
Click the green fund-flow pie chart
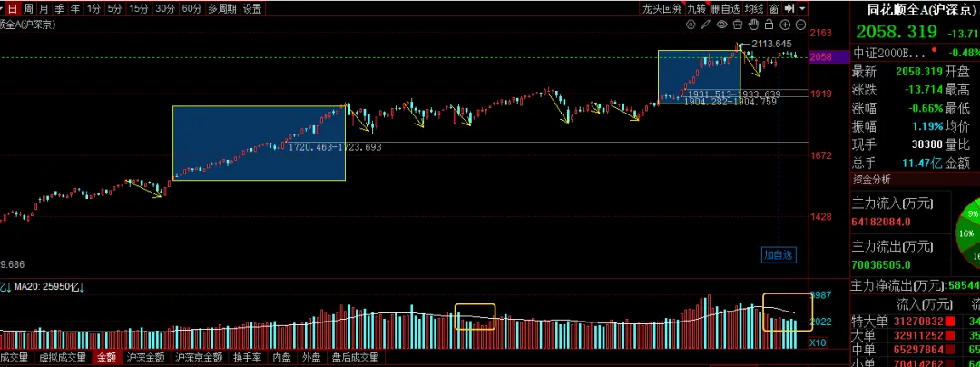(x=969, y=232)
